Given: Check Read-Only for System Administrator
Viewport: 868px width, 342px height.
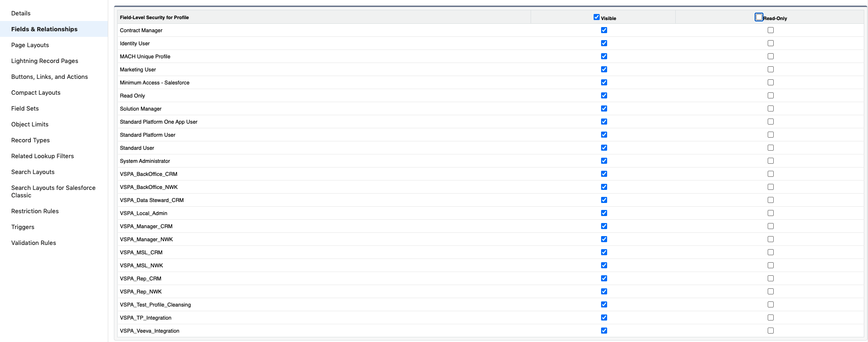Looking at the screenshot, I should pos(770,161).
